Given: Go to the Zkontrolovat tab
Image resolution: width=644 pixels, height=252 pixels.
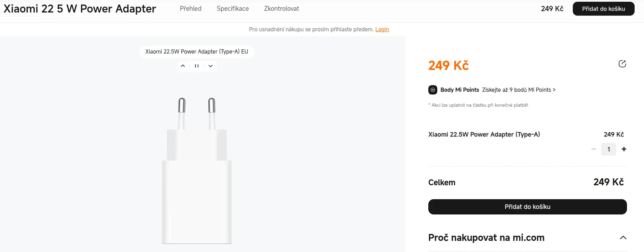Looking at the screenshot, I should coord(281,9).
